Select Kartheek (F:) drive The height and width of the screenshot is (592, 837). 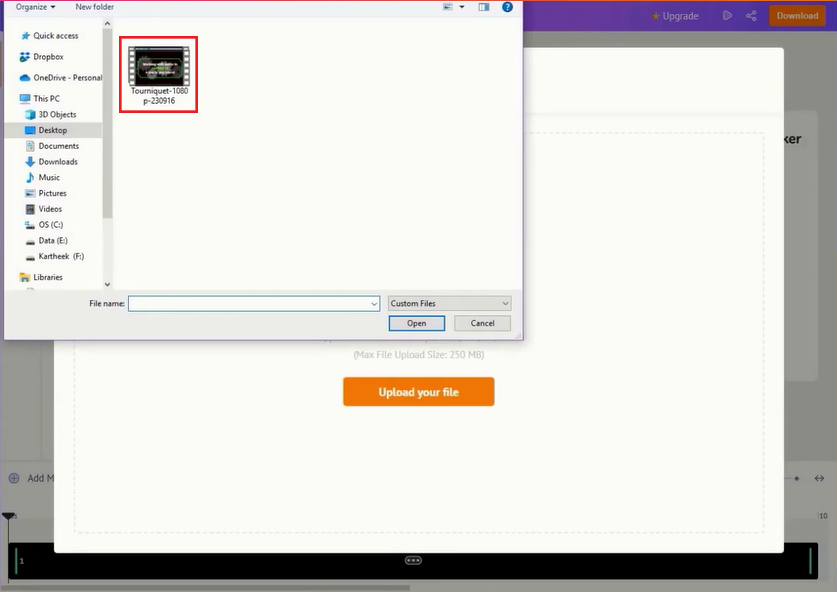click(x=61, y=256)
